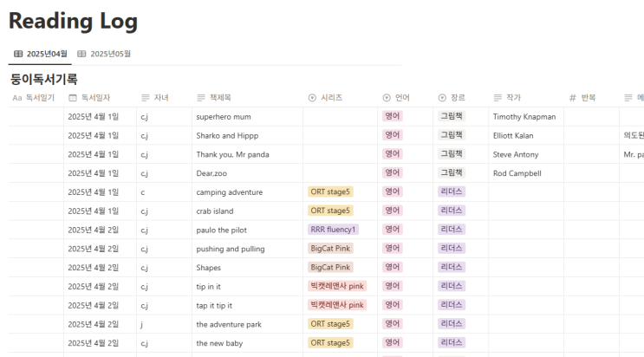Image resolution: width=644 pixels, height=357 pixels.
Task: Open the 둥이독서기록 database title
Action: 44,79
